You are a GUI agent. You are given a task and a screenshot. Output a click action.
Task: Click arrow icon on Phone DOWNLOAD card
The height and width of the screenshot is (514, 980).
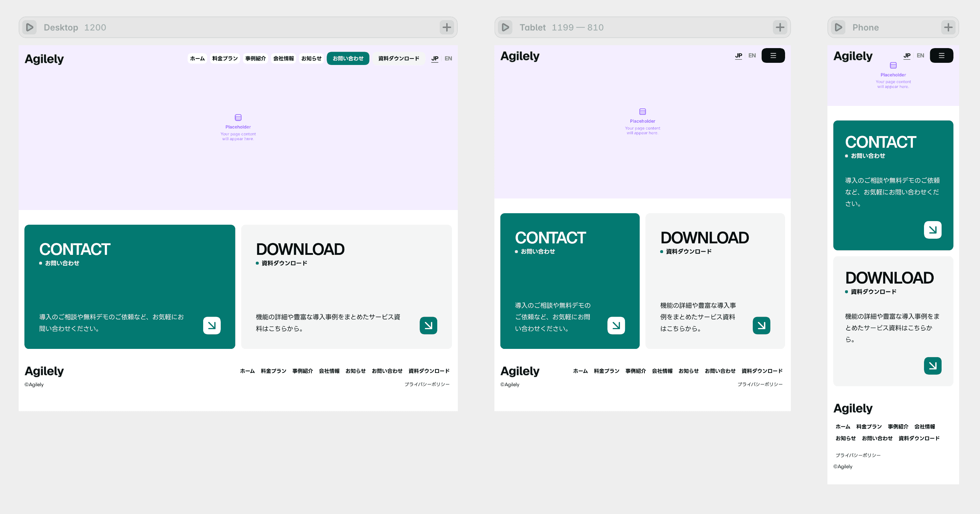coord(933,366)
